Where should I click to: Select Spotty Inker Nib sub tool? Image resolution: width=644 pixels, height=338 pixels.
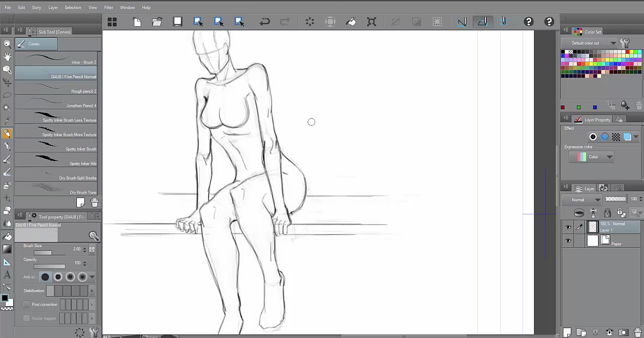(56, 160)
